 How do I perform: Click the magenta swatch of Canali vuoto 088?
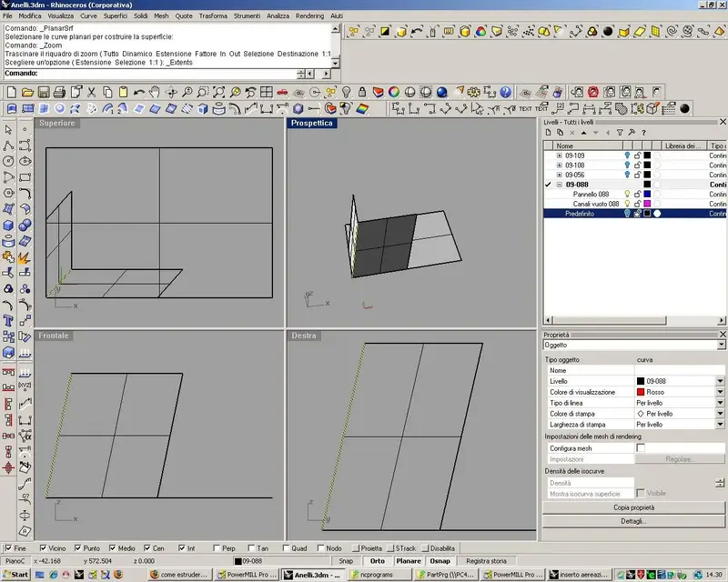(647, 204)
